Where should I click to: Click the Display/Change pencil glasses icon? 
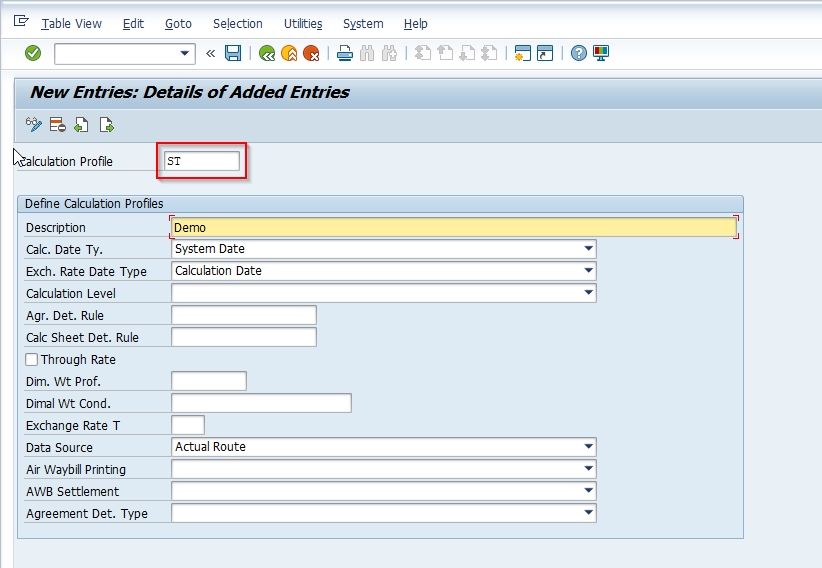(34, 125)
